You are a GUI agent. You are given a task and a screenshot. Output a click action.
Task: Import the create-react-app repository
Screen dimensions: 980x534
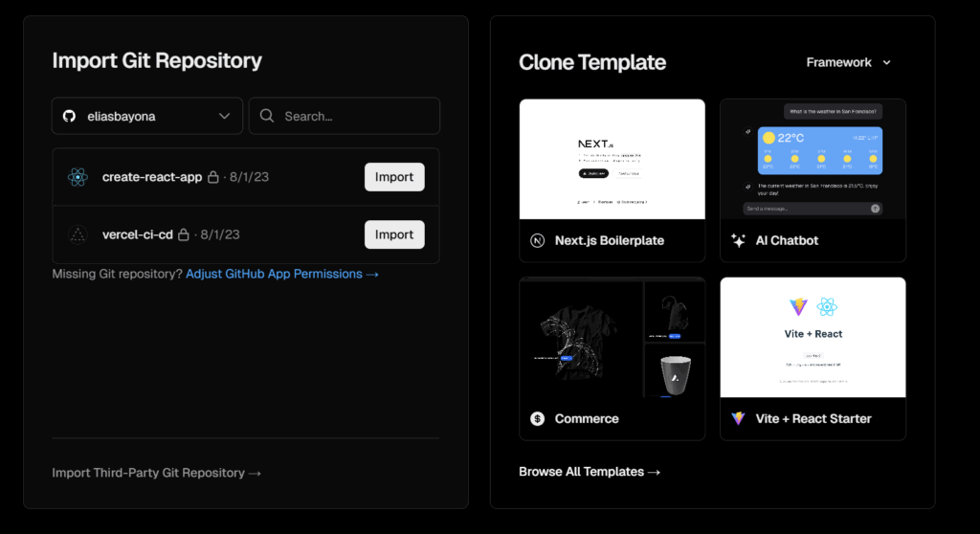(394, 177)
